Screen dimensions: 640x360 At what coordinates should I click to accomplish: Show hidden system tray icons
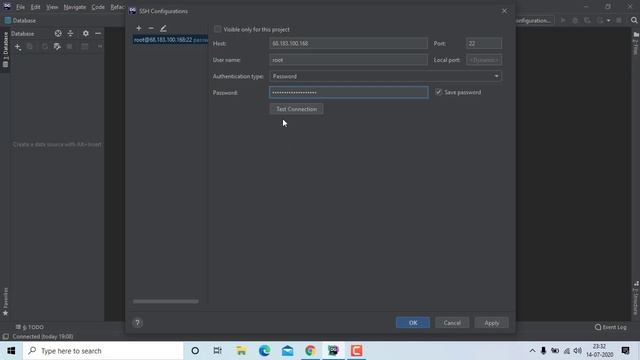(x=532, y=351)
